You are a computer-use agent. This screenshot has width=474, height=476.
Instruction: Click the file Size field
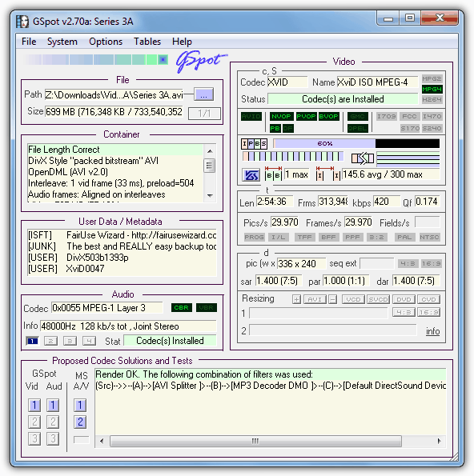pos(114,112)
